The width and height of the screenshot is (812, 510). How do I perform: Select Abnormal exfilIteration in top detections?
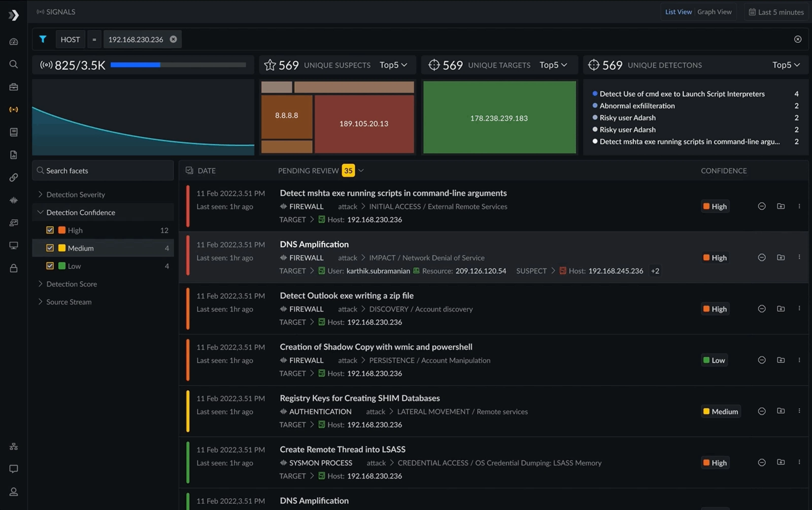(637, 106)
